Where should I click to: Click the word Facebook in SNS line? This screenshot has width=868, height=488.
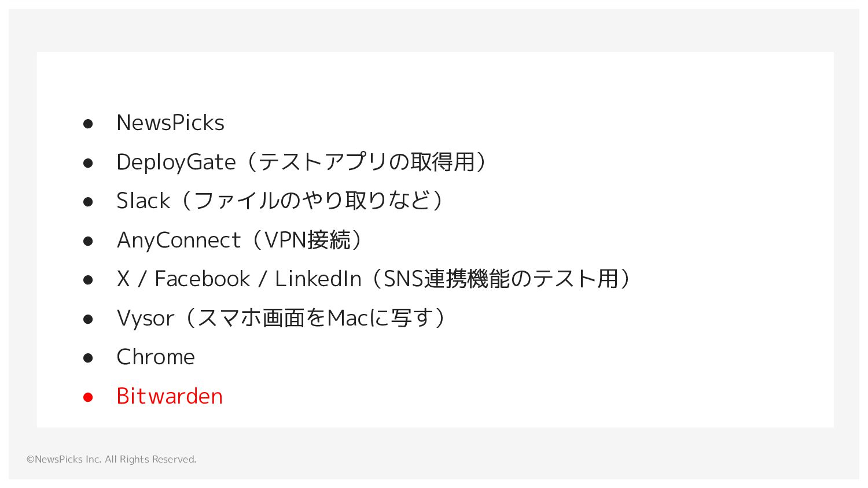[202, 279]
